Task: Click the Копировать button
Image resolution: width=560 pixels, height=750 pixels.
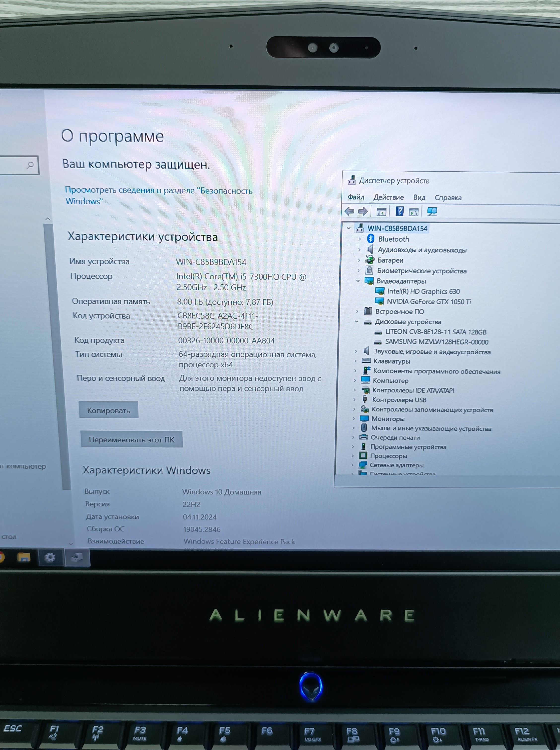Action: 108,411
